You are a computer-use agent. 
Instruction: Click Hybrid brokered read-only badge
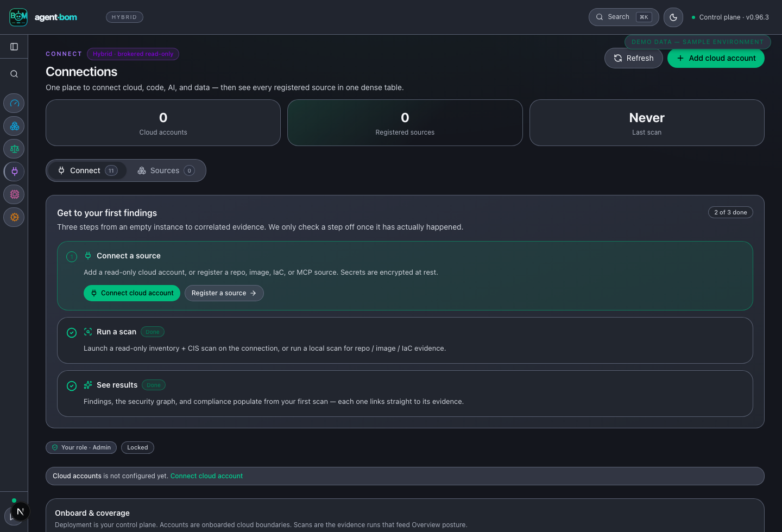[133, 54]
